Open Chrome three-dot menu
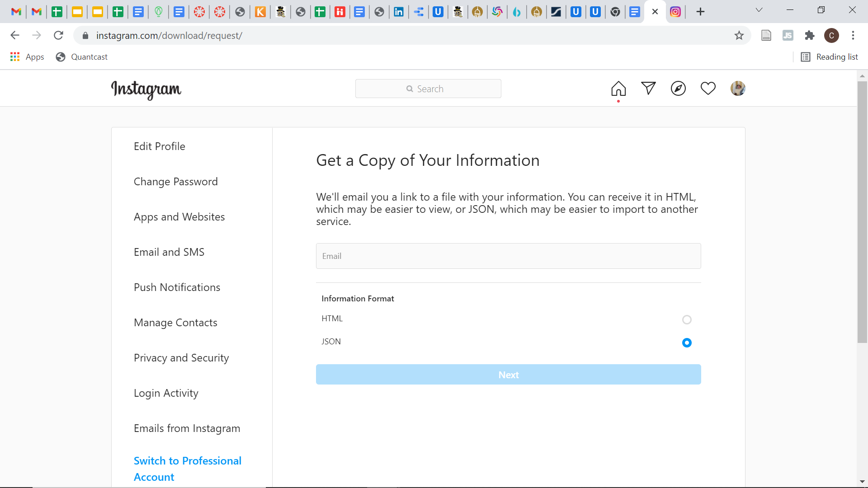Image resolution: width=868 pixels, height=488 pixels. (x=853, y=35)
